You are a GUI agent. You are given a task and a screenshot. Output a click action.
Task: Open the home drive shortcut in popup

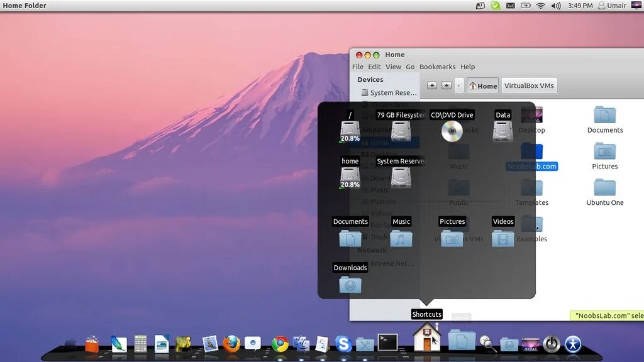pos(350,178)
